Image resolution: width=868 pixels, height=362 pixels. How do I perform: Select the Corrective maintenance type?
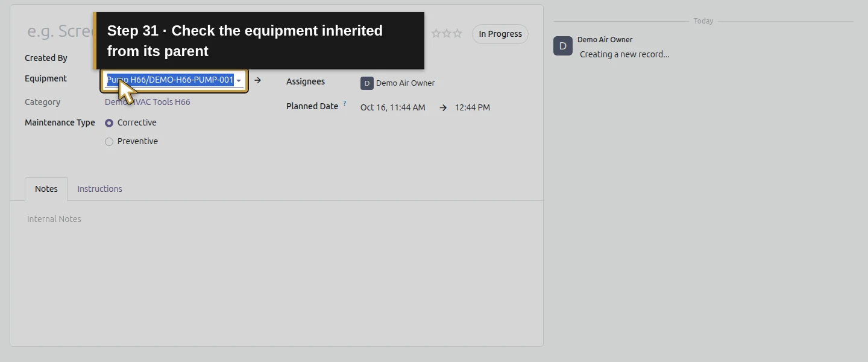(x=109, y=123)
